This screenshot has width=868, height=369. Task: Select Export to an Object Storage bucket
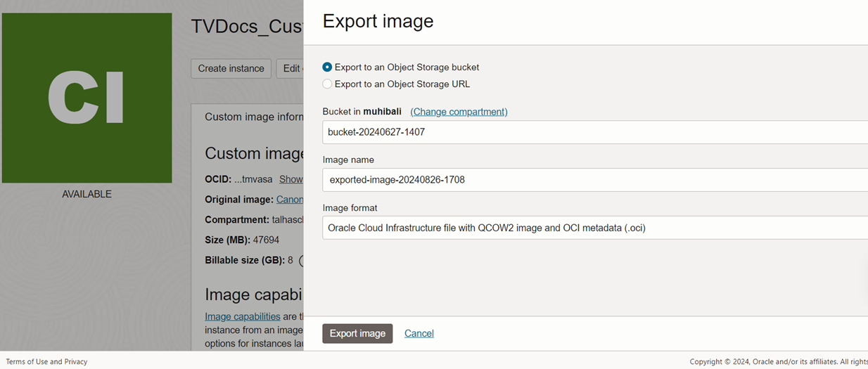pyautogui.click(x=327, y=67)
